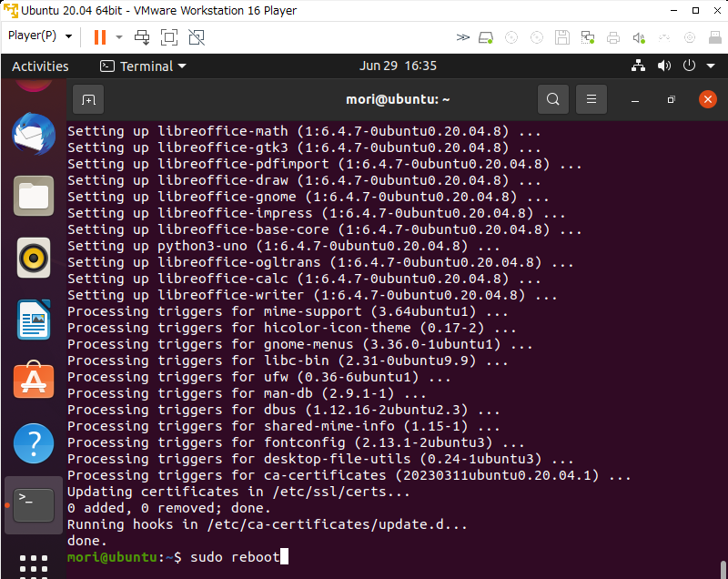Restore the terminal window size
Viewport: 728px width, 579px height.
pos(671,100)
